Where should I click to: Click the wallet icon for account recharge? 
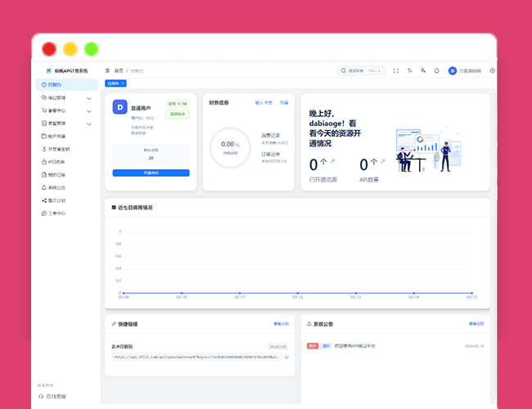[x=44, y=137]
